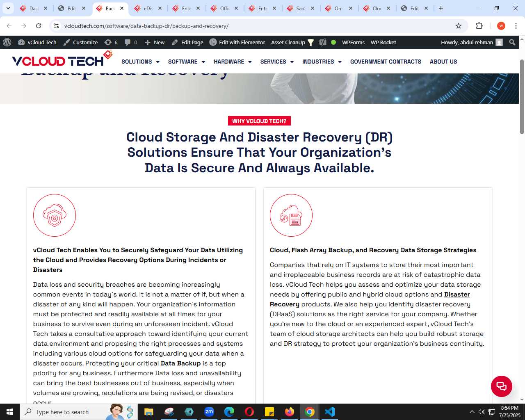Screen dimensions: 525x420
Task: Click Customize in the admin bar
Action: 80,42
